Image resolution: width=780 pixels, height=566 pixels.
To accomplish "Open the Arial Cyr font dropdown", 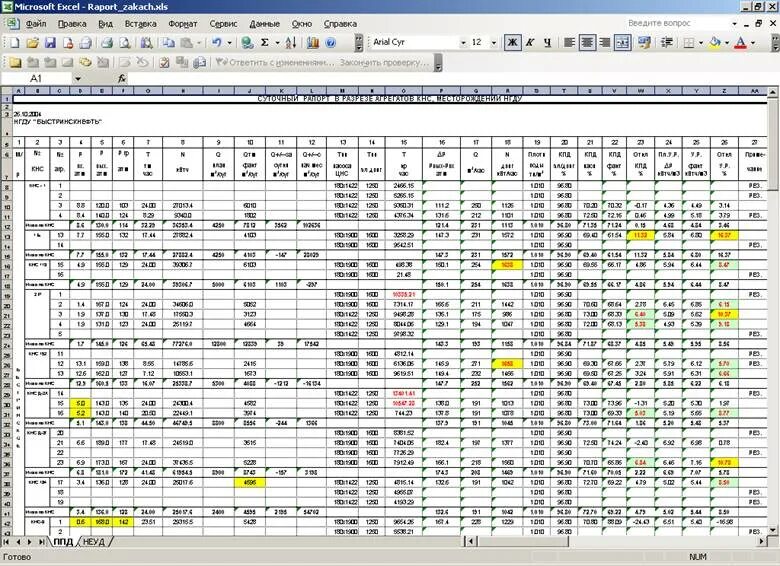I will click(463, 43).
